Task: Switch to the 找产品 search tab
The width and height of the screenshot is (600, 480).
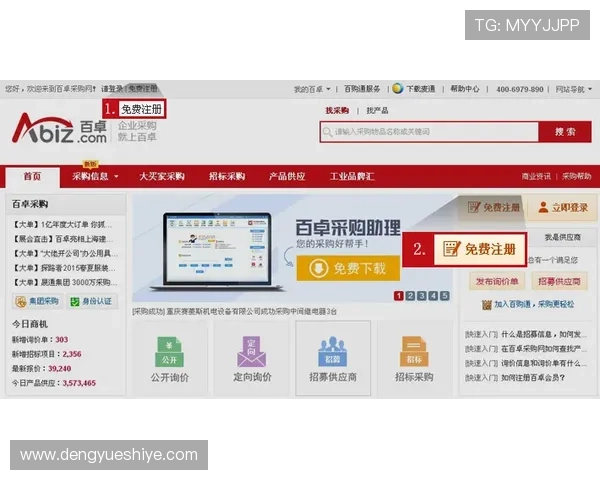Action: [377, 111]
